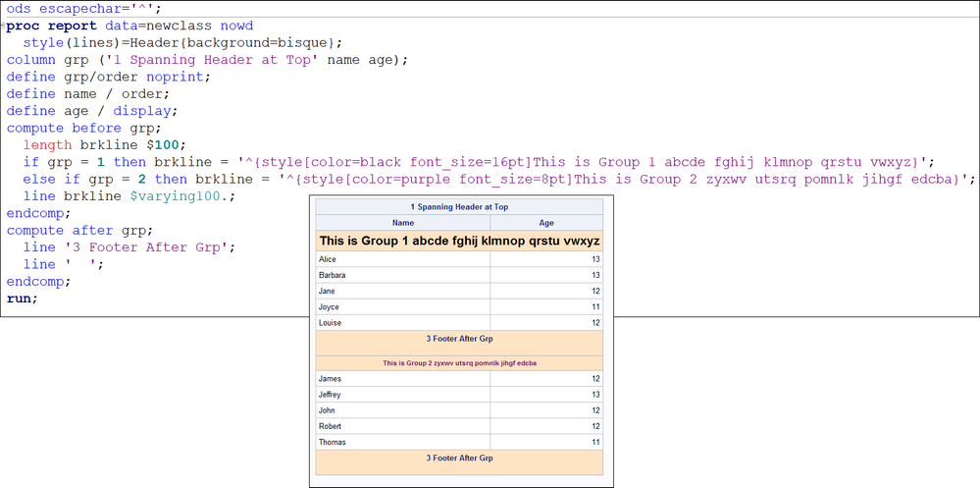Select '1 Spanning Header at Top' table header

pos(459,206)
